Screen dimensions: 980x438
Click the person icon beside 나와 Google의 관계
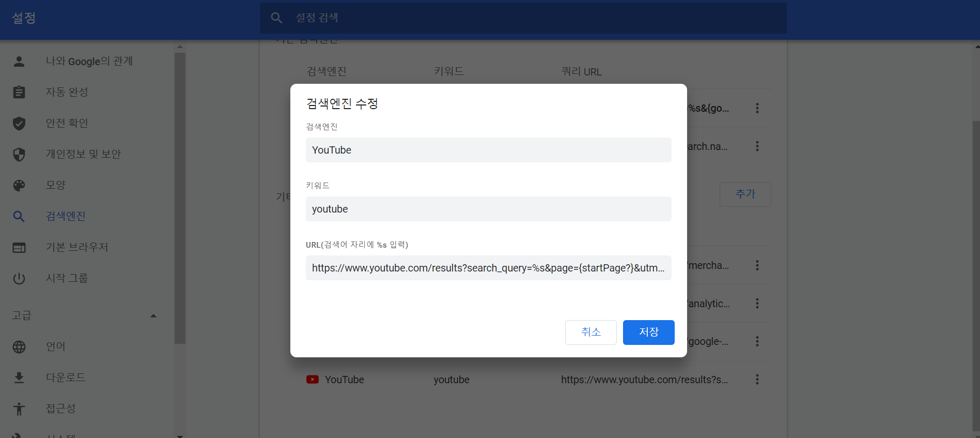tap(19, 62)
